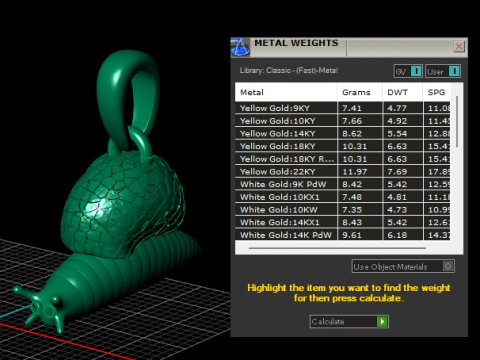Click the 8.43 grams value

[x=352, y=222]
